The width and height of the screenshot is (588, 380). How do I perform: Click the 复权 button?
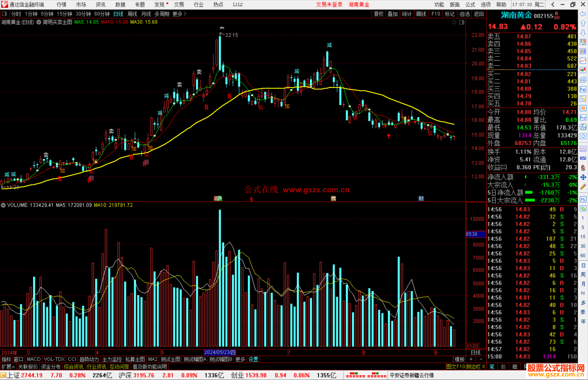point(378,14)
